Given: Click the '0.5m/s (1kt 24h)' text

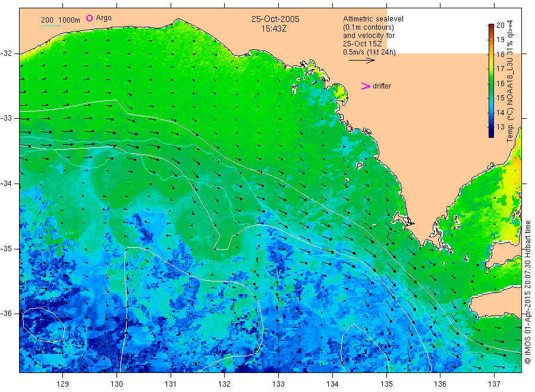Looking at the screenshot, I should (x=370, y=52).
